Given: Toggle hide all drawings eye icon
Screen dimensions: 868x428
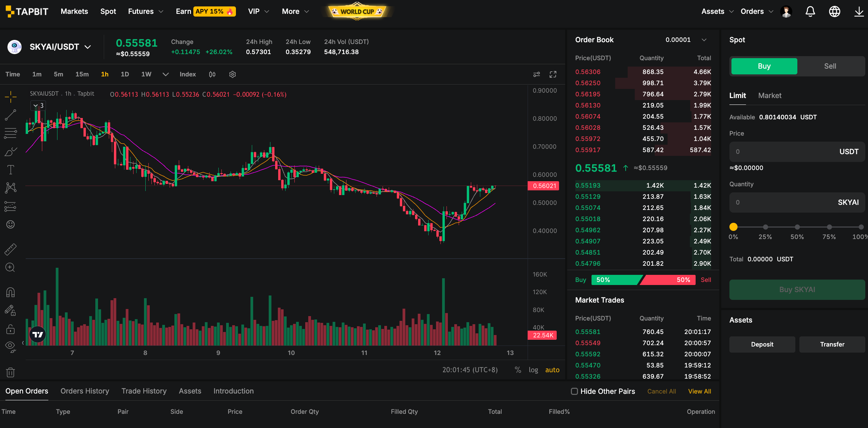Looking at the screenshot, I should point(10,347).
